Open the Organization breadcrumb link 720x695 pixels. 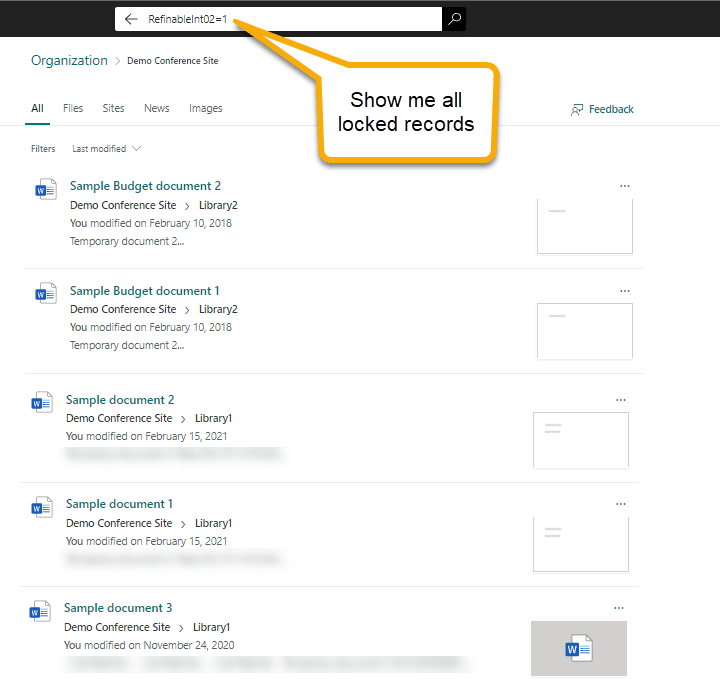pyautogui.click(x=69, y=61)
